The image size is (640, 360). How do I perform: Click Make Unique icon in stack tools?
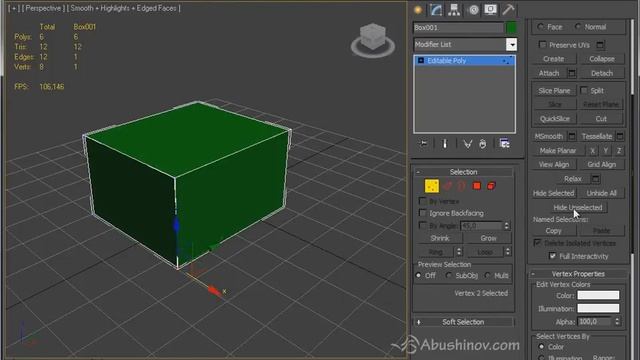(x=467, y=144)
